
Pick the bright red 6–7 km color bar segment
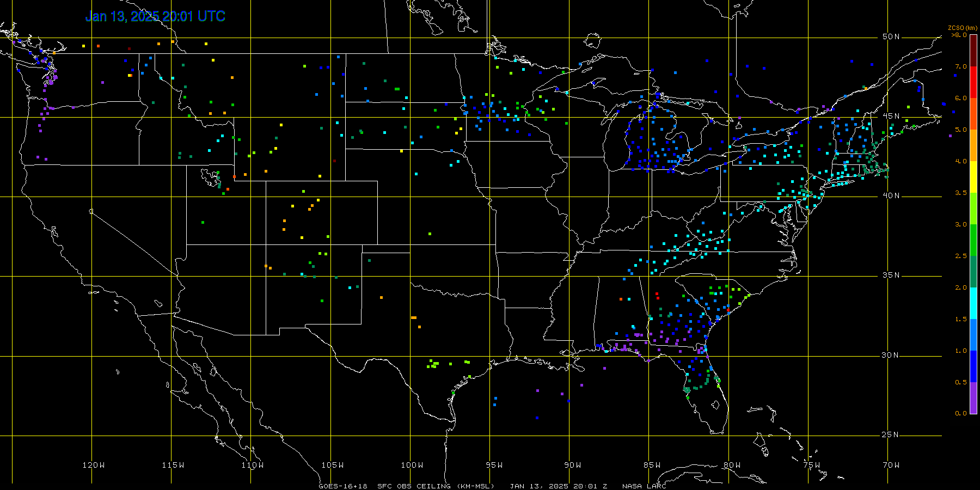[x=973, y=82]
